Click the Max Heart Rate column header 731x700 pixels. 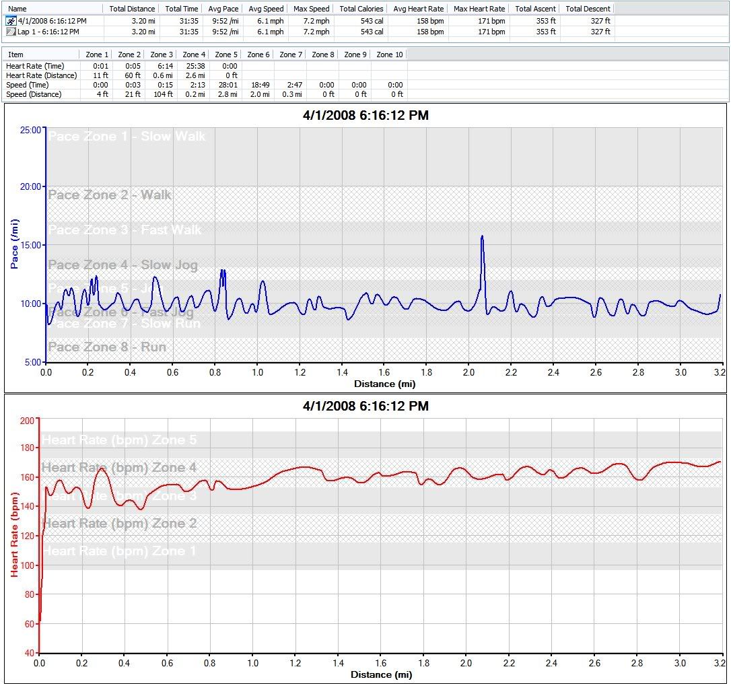pyautogui.click(x=479, y=9)
